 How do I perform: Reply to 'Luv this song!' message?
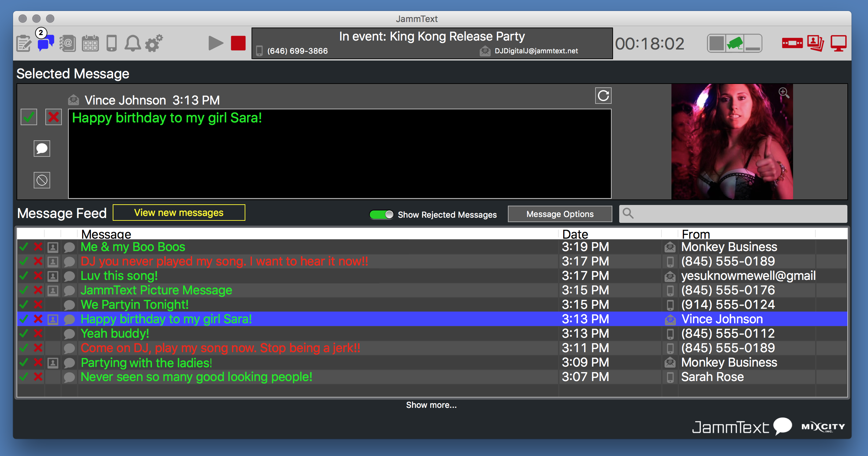(x=69, y=276)
